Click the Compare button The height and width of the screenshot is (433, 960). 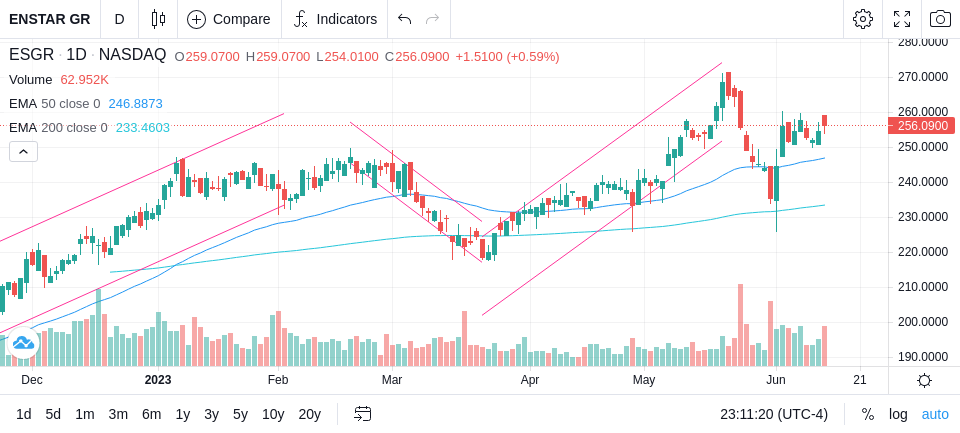pyautogui.click(x=229, y=19)
